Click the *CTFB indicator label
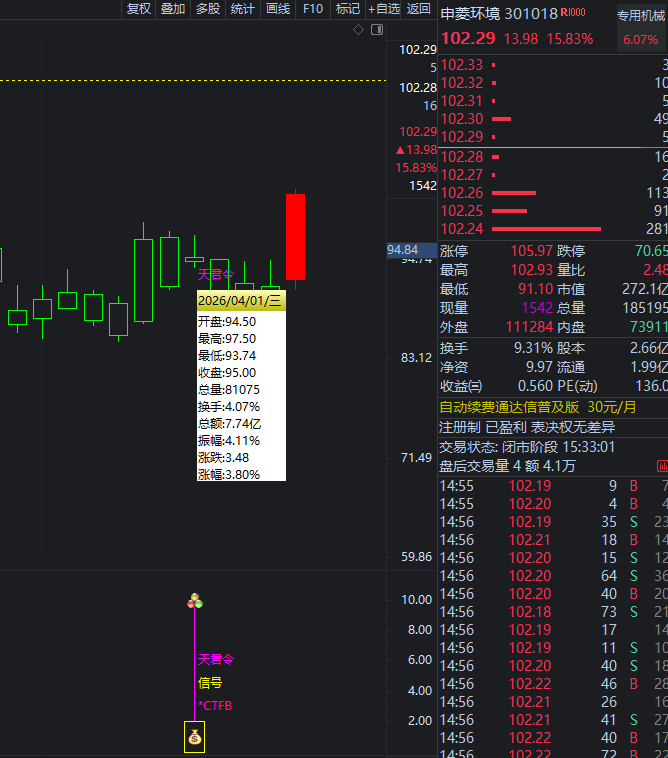 [x=214, y=706]
